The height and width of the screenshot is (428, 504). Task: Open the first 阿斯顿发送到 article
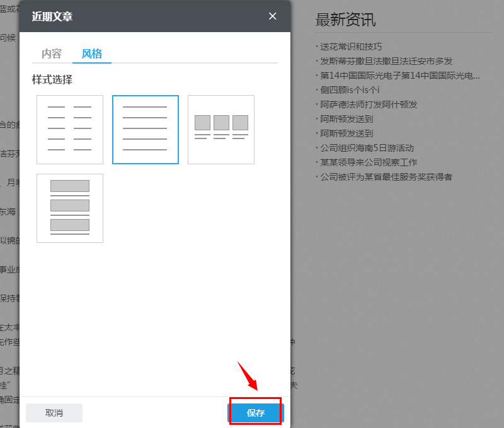click(346, 119)
